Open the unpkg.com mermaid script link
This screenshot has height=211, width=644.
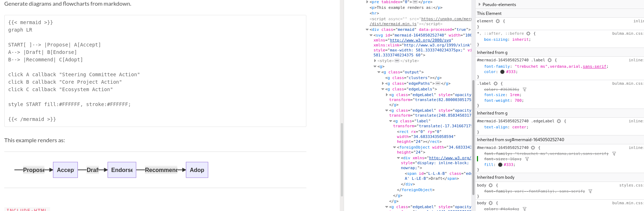[x=446, y=19]
